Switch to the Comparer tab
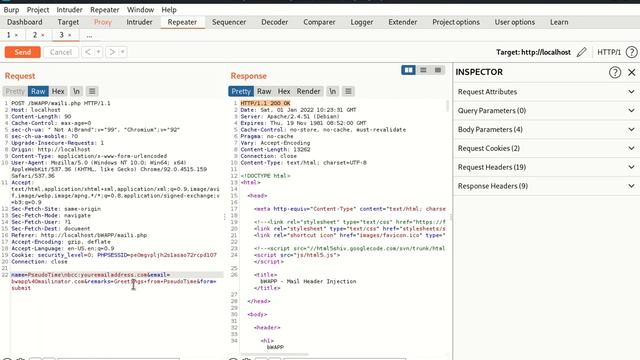Viewport: 640px width, 360px height. click(x=319, y=22)
